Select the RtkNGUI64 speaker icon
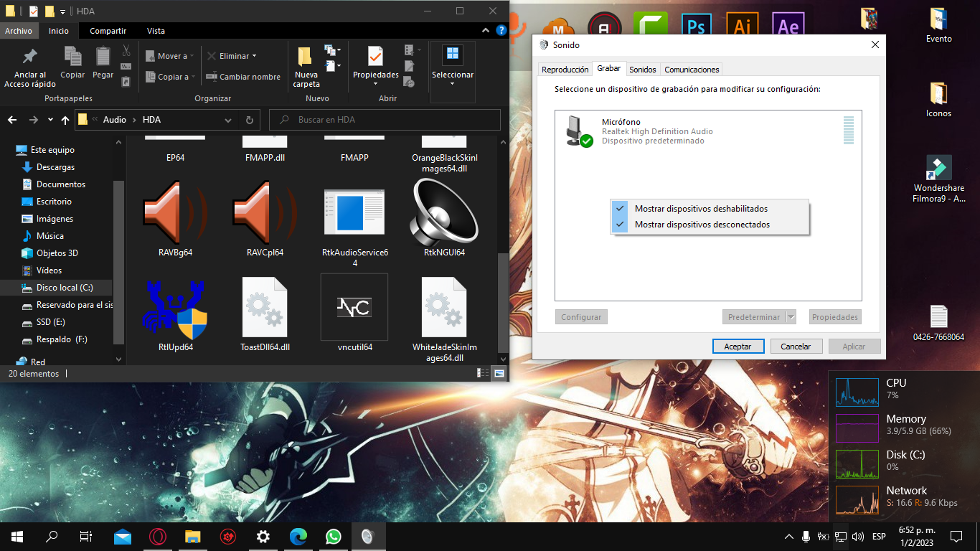This screenshot has height=551, width=980. pyautogui.click(x=445, y=218)
